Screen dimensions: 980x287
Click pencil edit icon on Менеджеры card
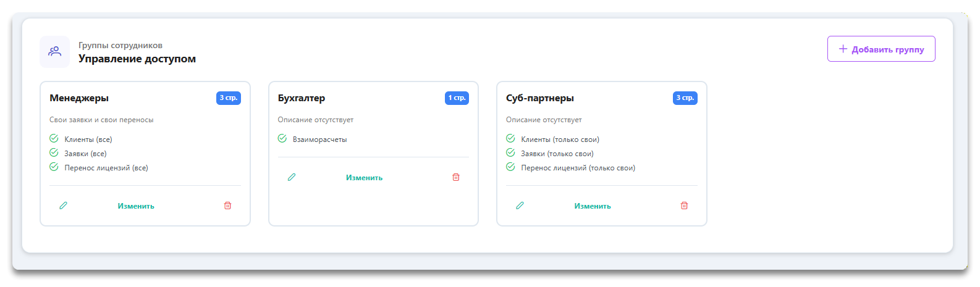click(63, 206)
